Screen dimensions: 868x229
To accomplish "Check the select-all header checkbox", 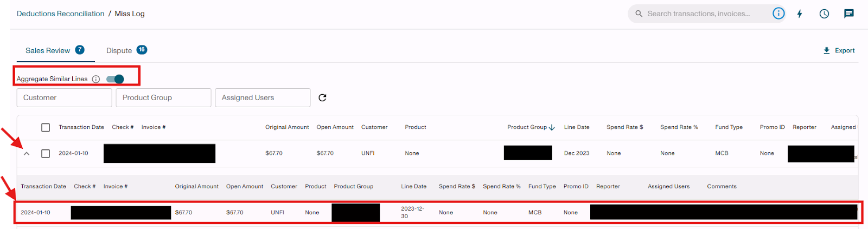I will tap(46, 127).
